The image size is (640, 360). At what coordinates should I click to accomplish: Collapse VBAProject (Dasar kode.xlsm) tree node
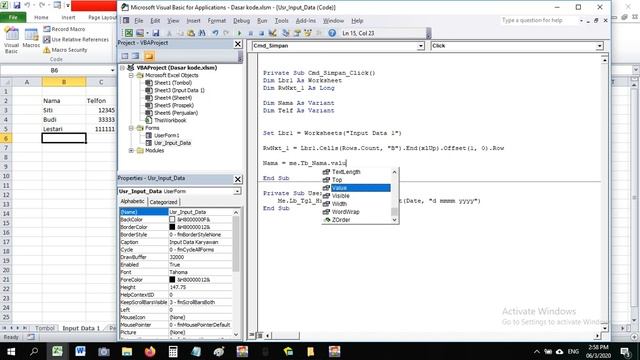(x=122, y=68)
